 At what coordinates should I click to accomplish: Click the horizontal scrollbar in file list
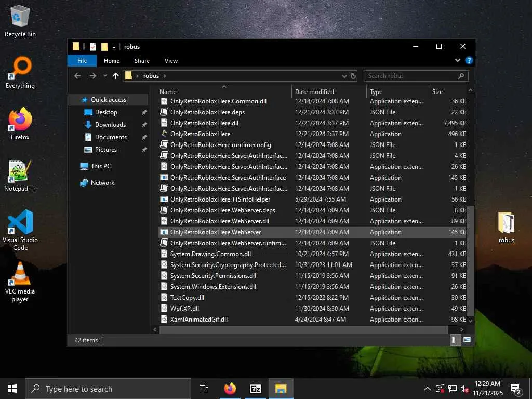(x=303, y=329)
